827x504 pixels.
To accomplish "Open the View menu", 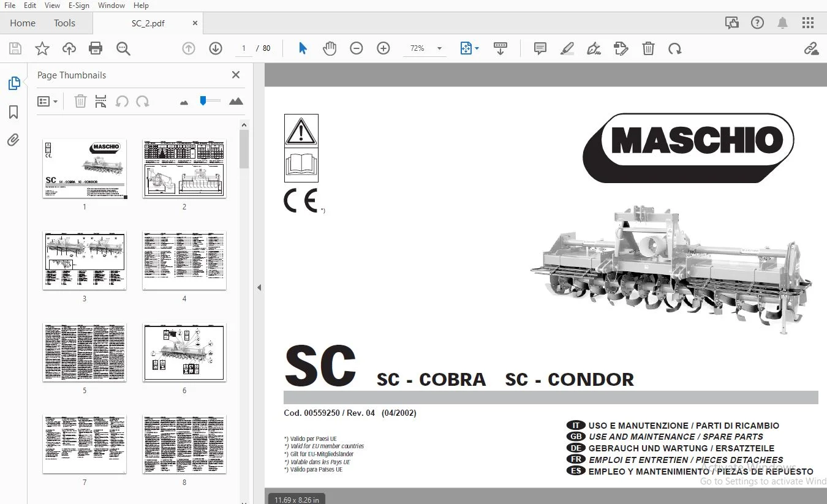I will pyautogui.click(x=53, y=6).
